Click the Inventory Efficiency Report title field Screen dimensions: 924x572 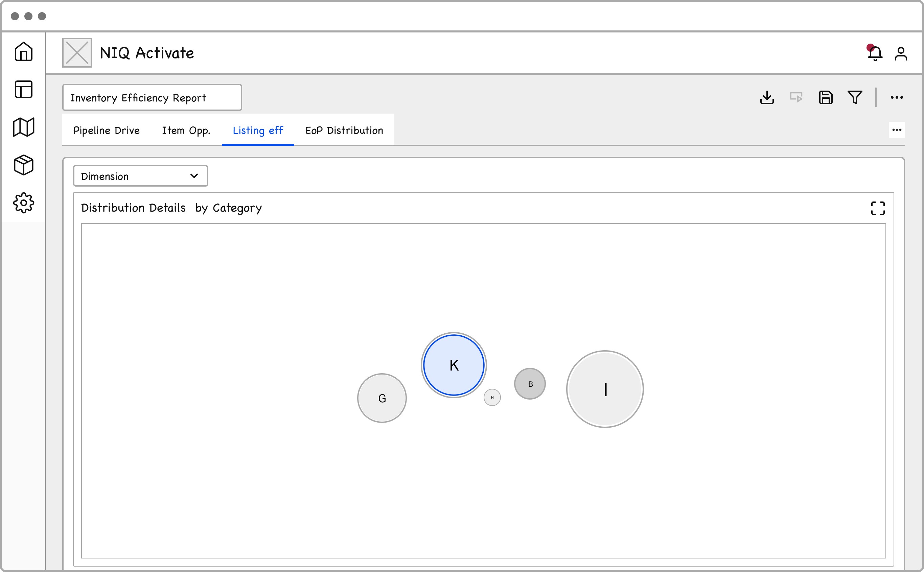152,98
